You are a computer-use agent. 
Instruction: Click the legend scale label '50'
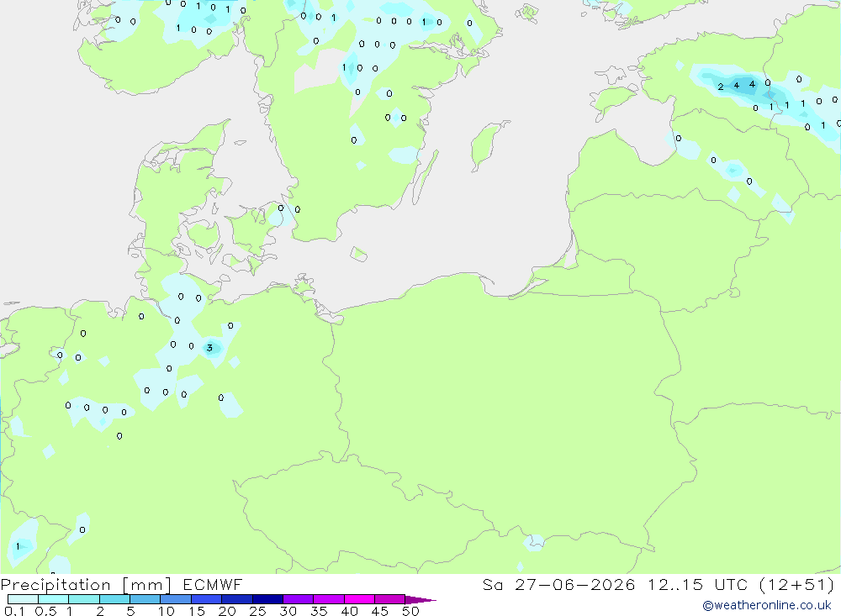pyautogui.click(x=410, y=611)
